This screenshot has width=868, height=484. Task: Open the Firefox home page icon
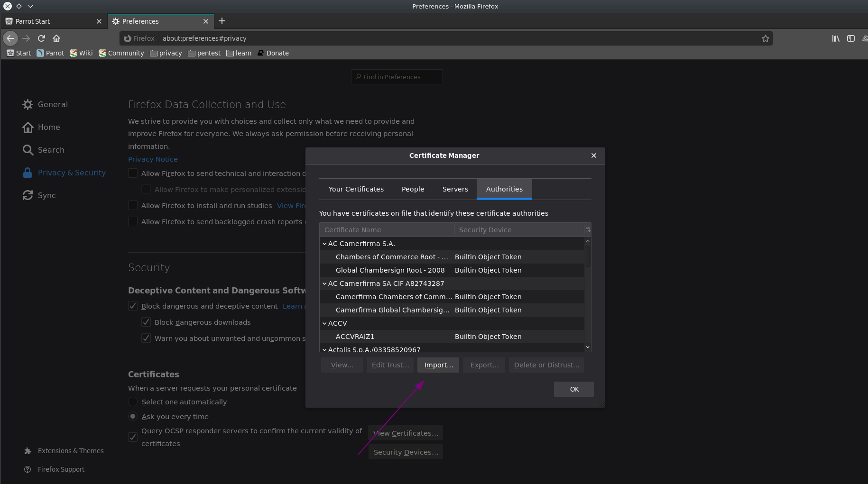coord(56,38)
